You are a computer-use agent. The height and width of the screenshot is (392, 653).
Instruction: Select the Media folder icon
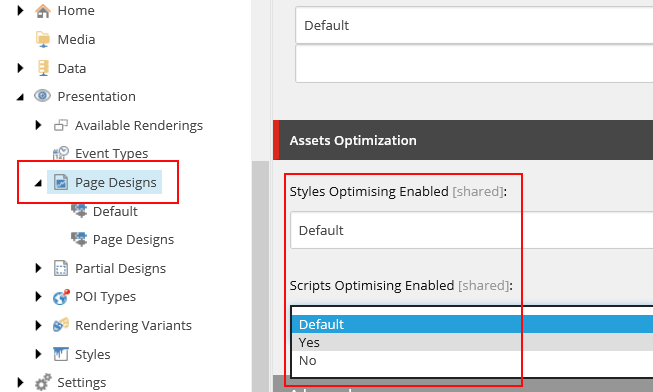(x=42, y=40)
